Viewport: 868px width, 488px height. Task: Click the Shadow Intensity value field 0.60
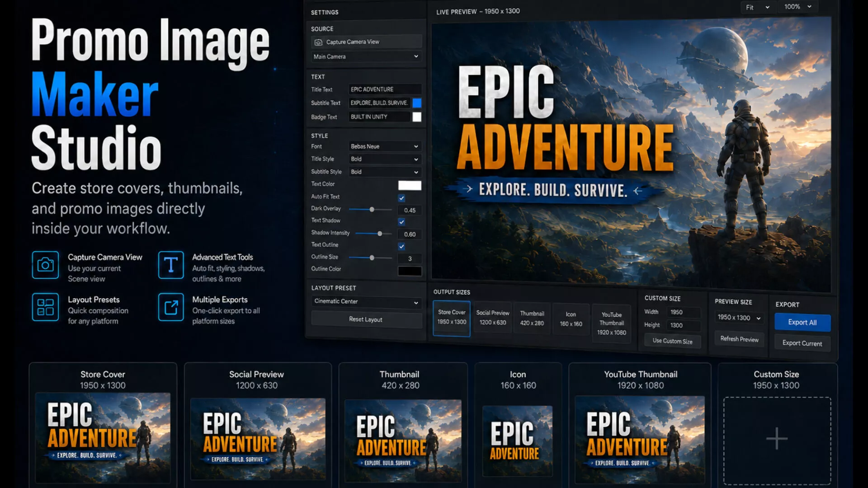click(410, 235)
